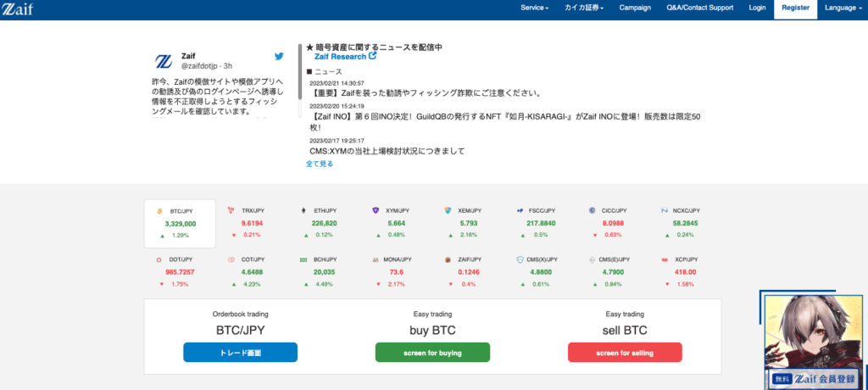
Task: Open the Campaign menu item
Action: tap(635, 8)
